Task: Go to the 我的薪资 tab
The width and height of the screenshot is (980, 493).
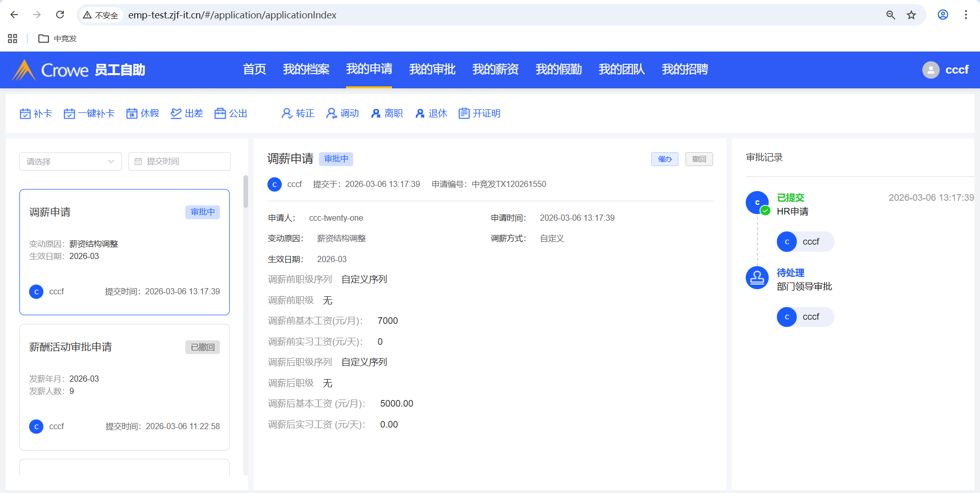Action: (x=495, y=69)
